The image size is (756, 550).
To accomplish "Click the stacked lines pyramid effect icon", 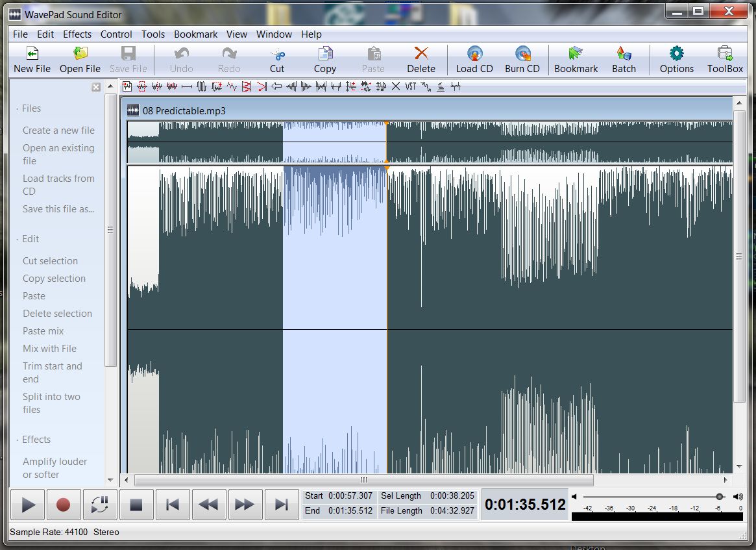I will pos(441,86).
